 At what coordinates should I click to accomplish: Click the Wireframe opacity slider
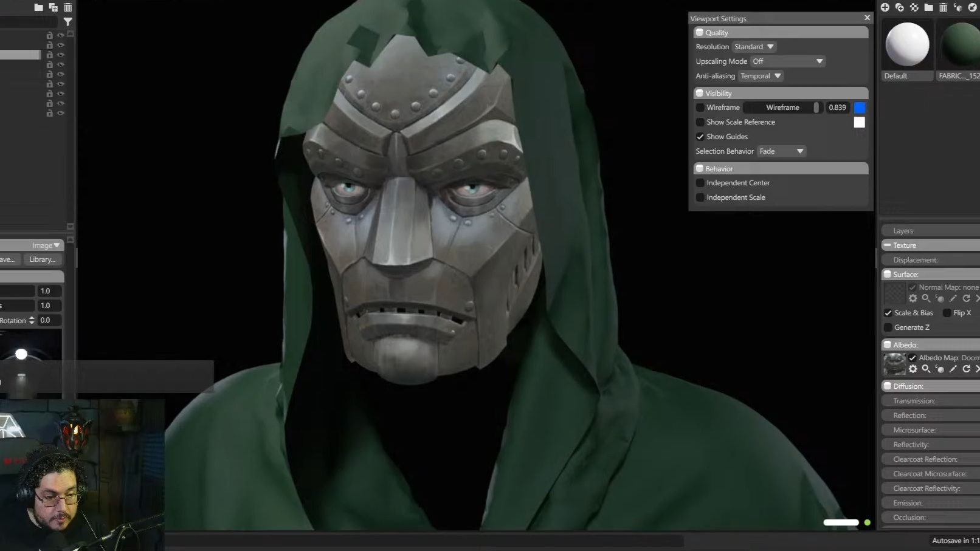[x=782, y=108]
